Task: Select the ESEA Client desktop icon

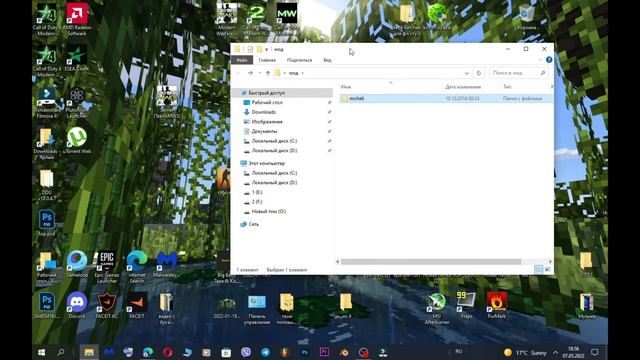Action: pyautogui.click(x=77, y=59)
